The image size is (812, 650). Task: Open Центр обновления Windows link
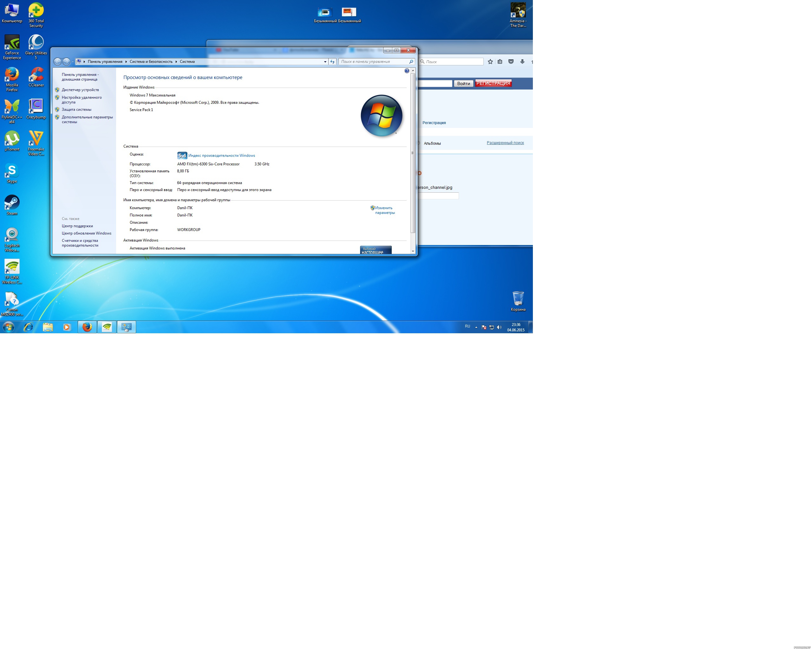[x=87, y=233]
